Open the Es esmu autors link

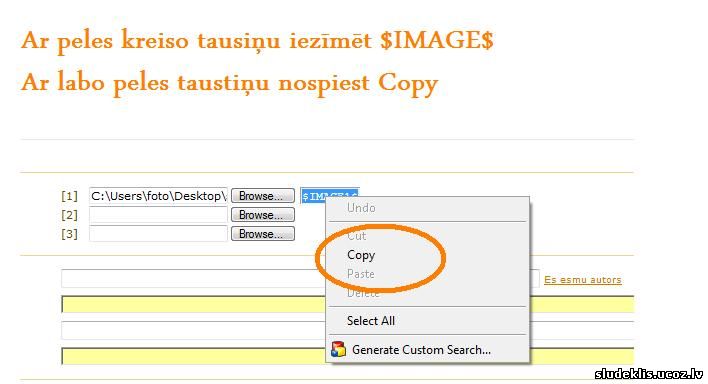(x=582, y=280)
